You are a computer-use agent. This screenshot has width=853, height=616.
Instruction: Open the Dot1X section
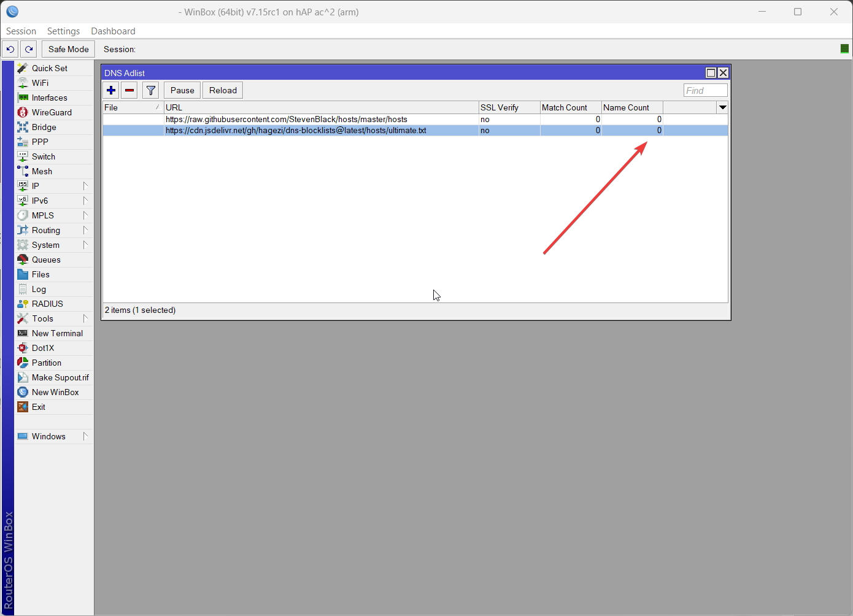(54, 348)
